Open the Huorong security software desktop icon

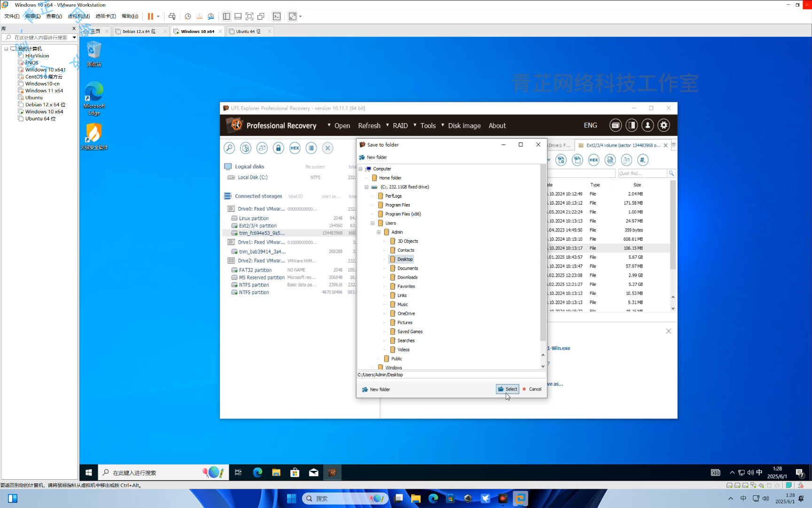click(x=94, y=136)
